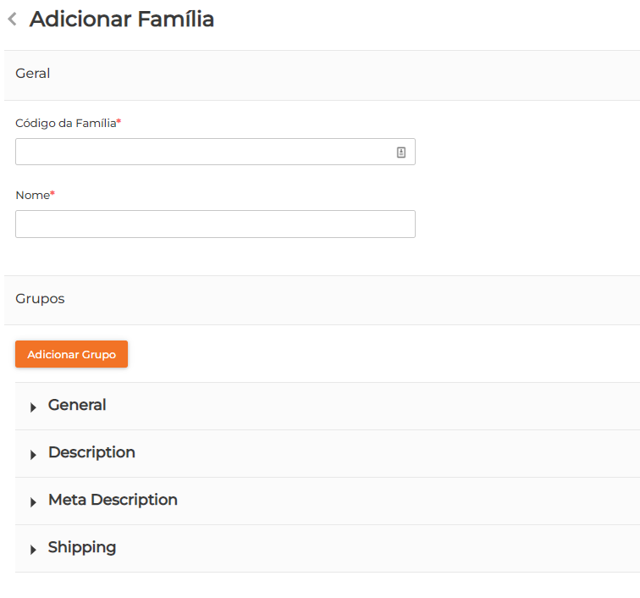The image size is (640, 598).
Task: Click into the Nome input field
Action: coord(215,224)
